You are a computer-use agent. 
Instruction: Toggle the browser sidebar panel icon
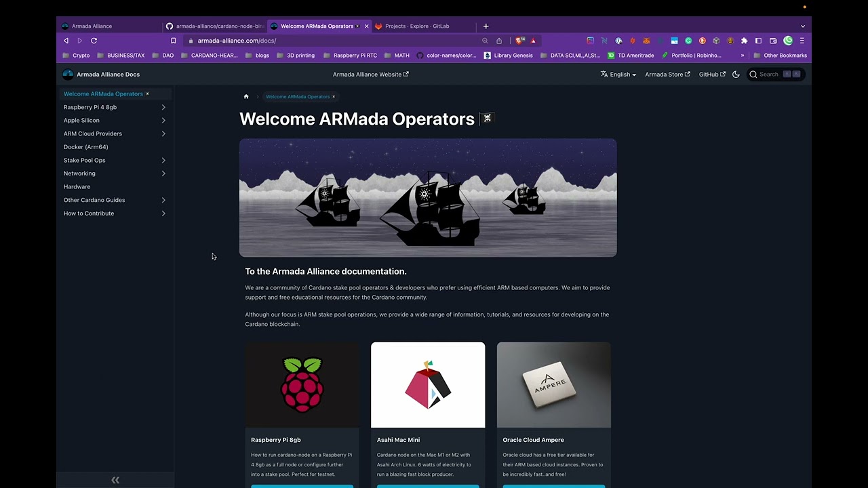tap(758, 41)
